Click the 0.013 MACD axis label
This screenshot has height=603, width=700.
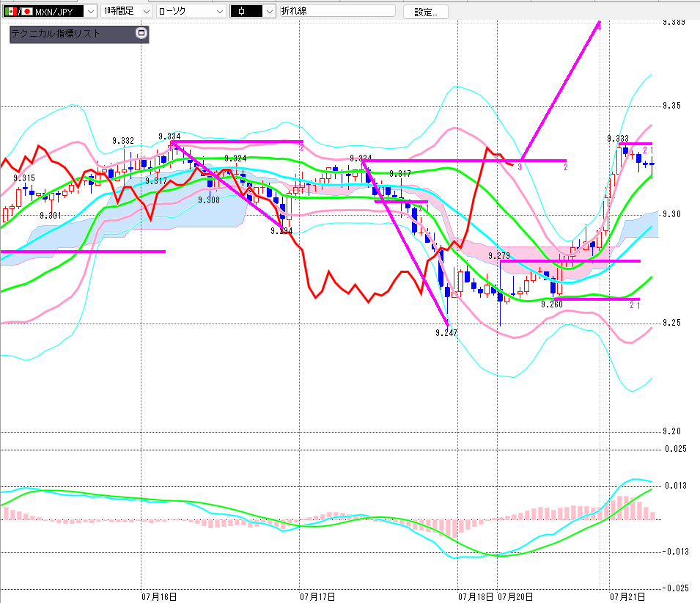[676, 486]
